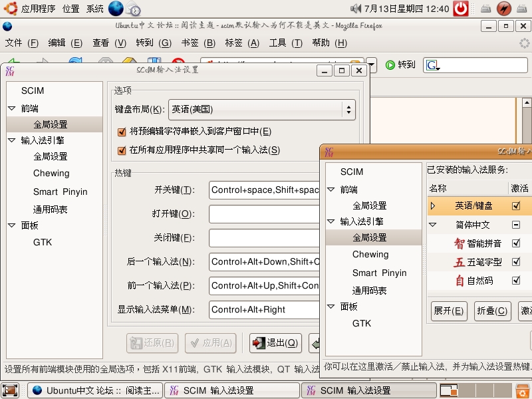Screen dimensions: 532x399
Task: Open Firefox 查看 (V) menu
Action: [109, 43]
